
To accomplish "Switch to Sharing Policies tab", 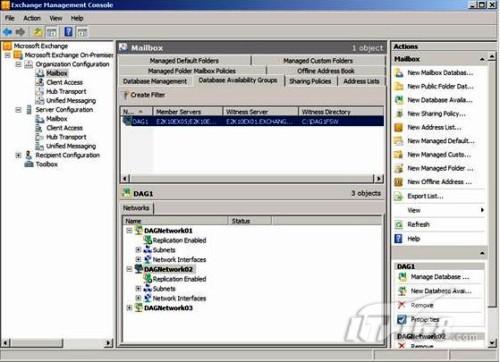I will click(310, 81).
